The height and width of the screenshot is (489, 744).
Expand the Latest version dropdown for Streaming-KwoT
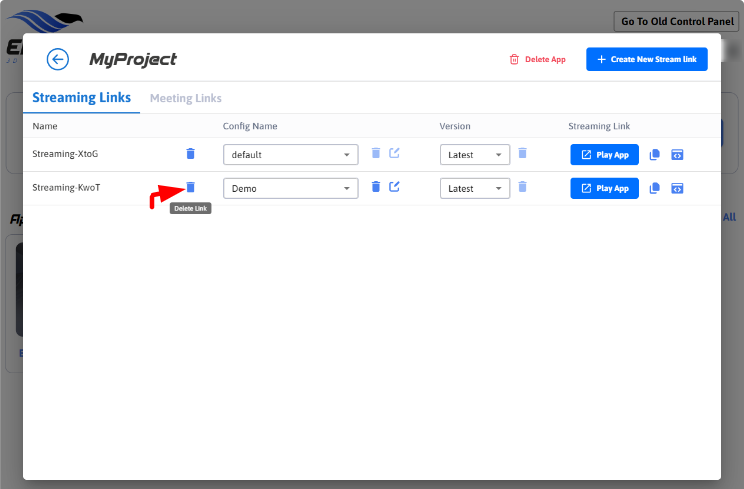[x=474, y=188]
